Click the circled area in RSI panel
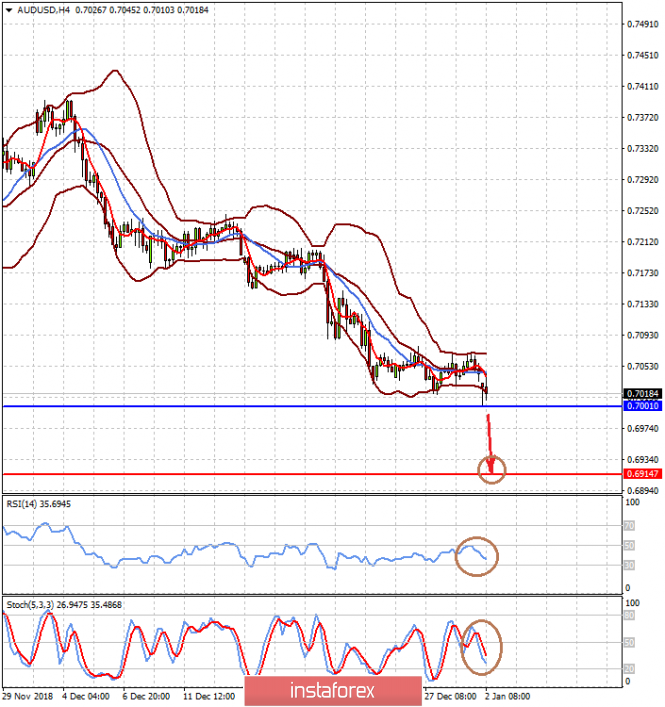 pyautogui.click(x=476, y=554)
